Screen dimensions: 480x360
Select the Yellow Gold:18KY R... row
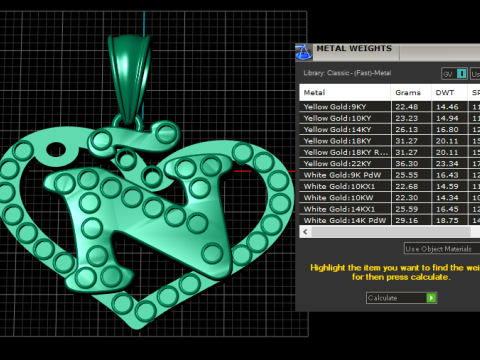(390, 152)
